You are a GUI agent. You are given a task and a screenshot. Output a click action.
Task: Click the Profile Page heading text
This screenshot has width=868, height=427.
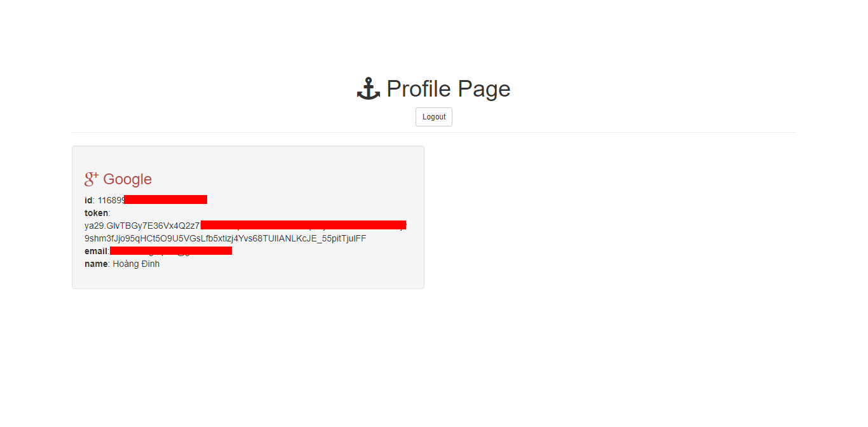(448, 89)
